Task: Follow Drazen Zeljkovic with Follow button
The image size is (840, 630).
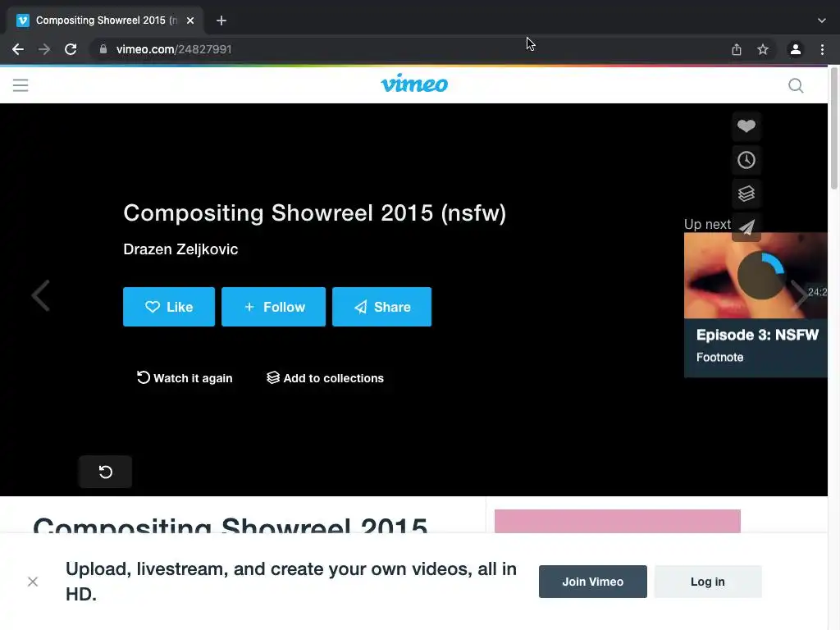Action: click(x=273, y=307)
